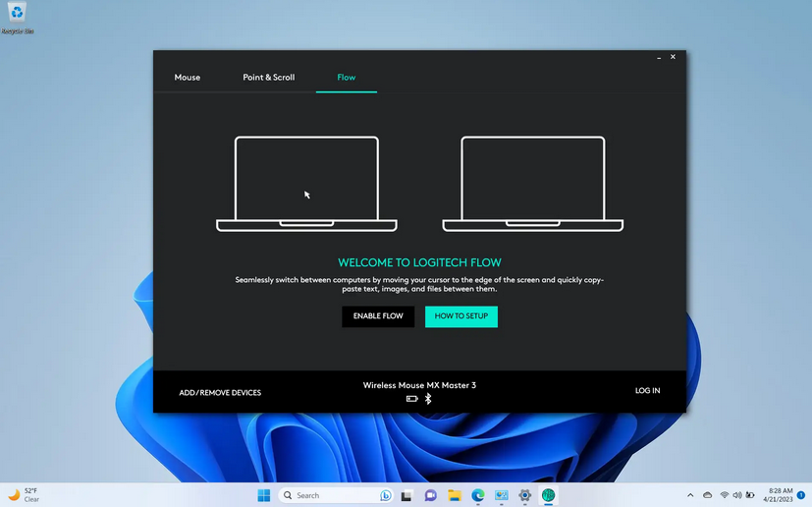
Task: Click the battery tray icon
Action: (749, 495)
